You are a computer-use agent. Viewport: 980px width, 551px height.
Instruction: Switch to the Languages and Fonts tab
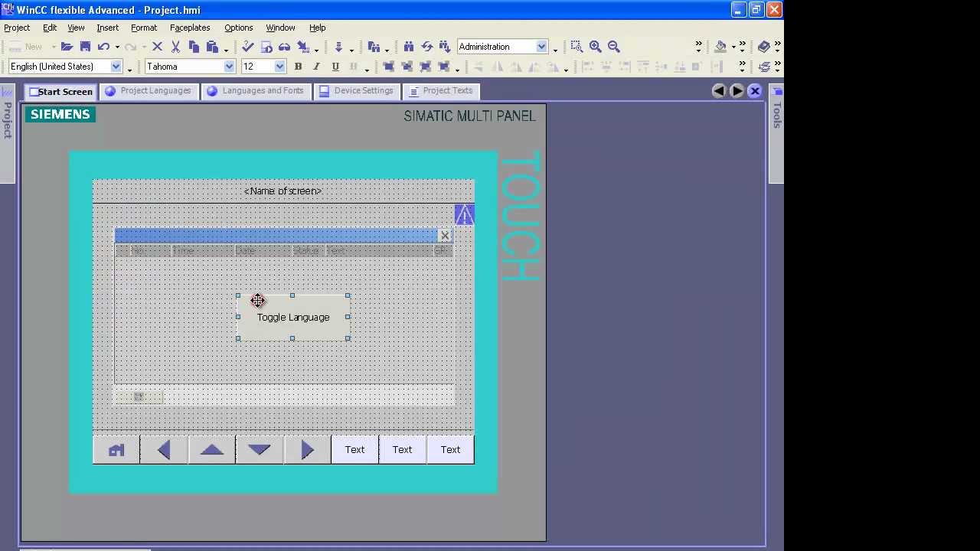tap(256, 91)
